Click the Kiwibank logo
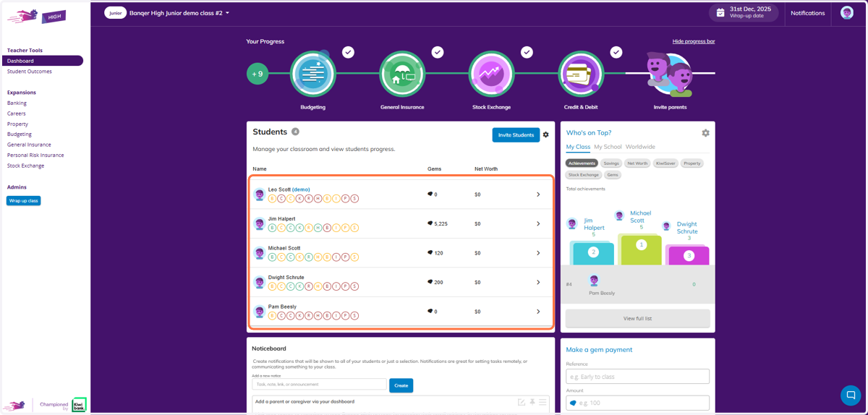 coord(79,405)
